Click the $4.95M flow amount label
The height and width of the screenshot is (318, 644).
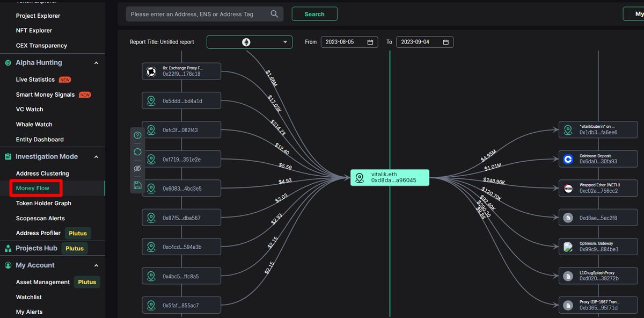tap(488, 156)
